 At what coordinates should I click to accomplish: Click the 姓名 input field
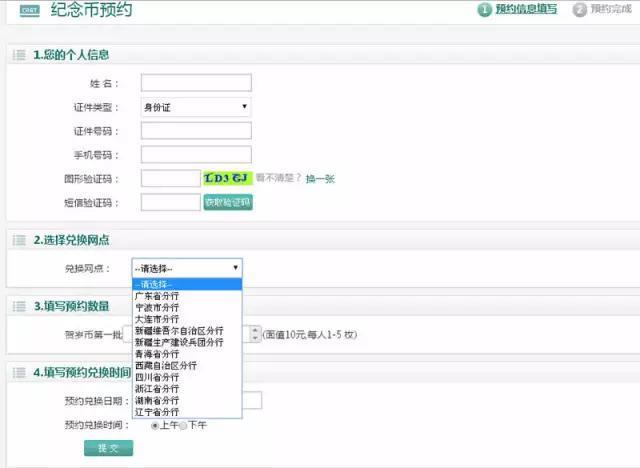pyautogui.click(x=196, y=83)
